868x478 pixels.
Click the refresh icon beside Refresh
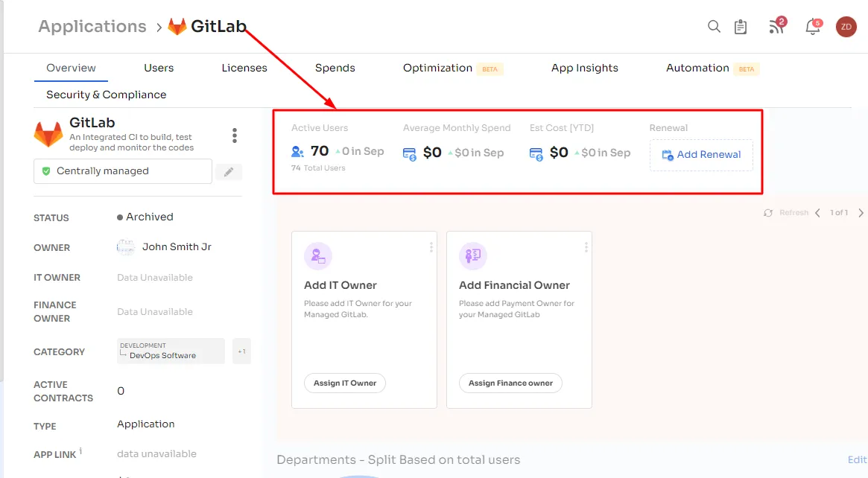(x=768, y=213)
